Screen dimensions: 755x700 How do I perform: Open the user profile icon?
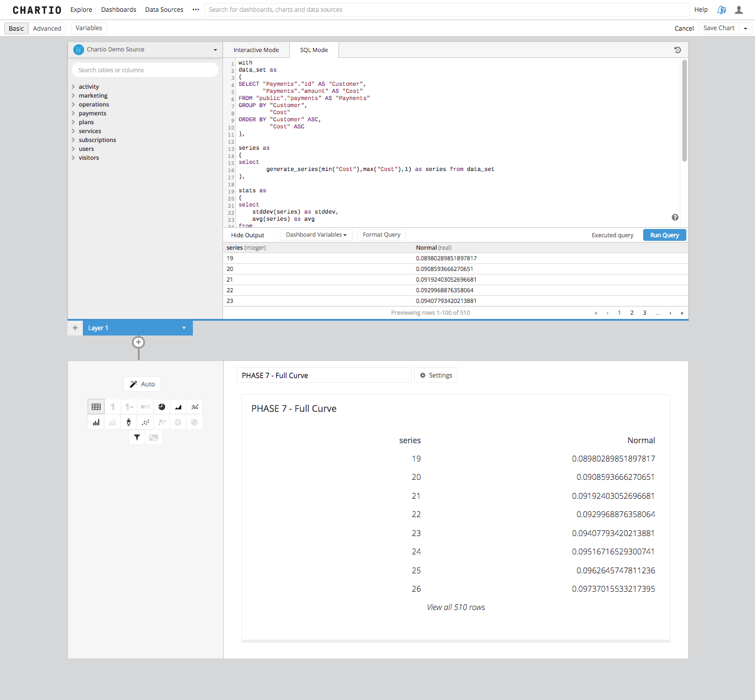739,9
